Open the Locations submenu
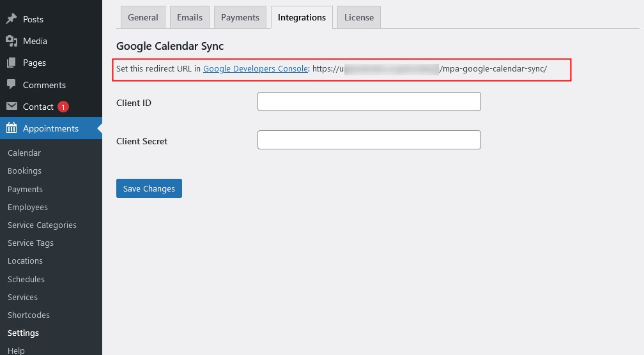Screen dimensions: 644x355 pos(25,261)
